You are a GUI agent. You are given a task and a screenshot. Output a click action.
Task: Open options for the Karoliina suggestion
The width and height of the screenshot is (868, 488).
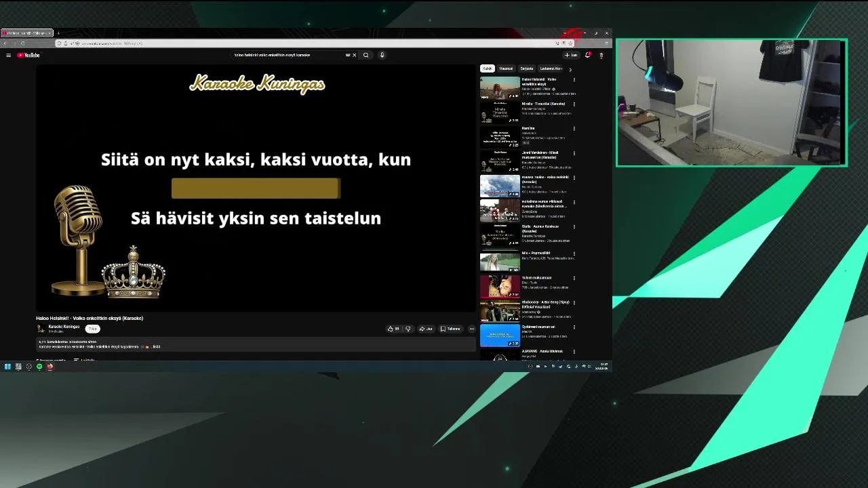coord(574,129)
